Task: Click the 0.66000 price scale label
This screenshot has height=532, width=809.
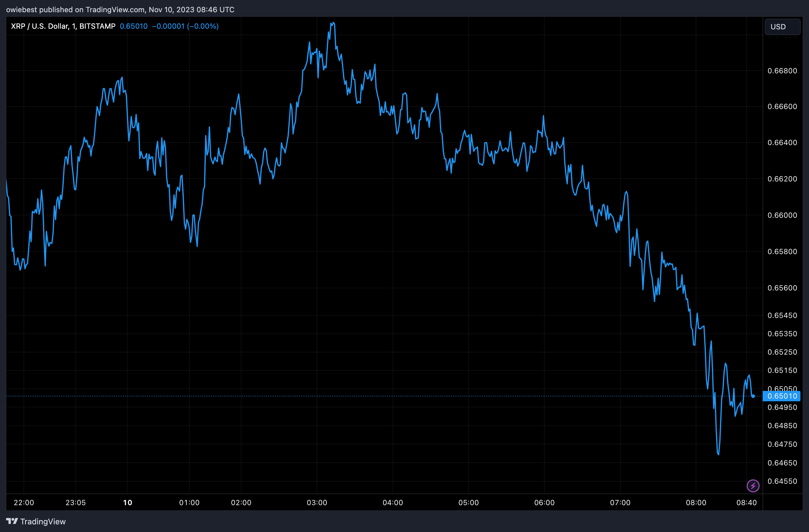Action: 782,215
